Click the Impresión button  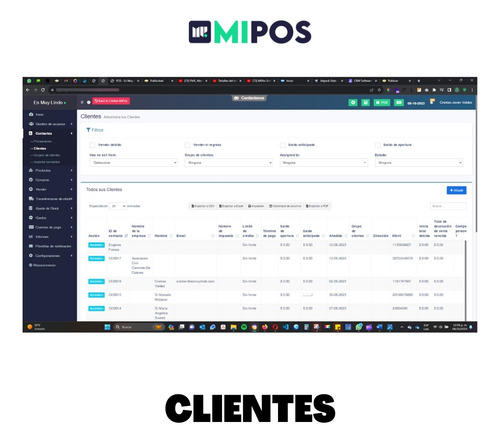(x=256, y=206)
